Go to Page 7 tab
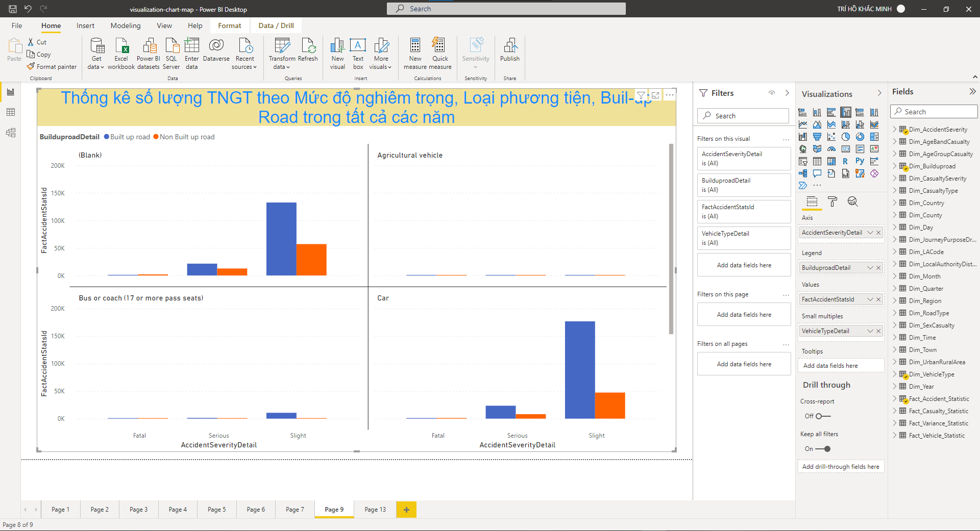The height and width of the screenshot is (531, 980). point(295,510)
